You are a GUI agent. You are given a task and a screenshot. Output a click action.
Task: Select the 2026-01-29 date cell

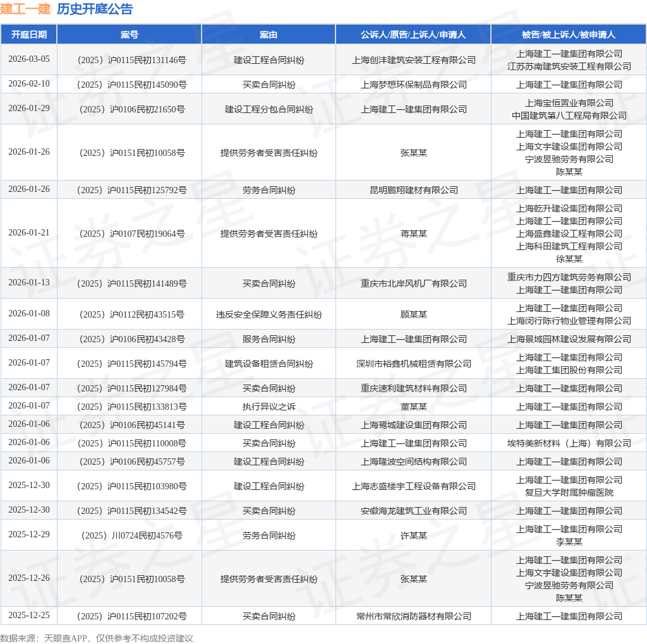pyautogui.click(x=29, y=109)
